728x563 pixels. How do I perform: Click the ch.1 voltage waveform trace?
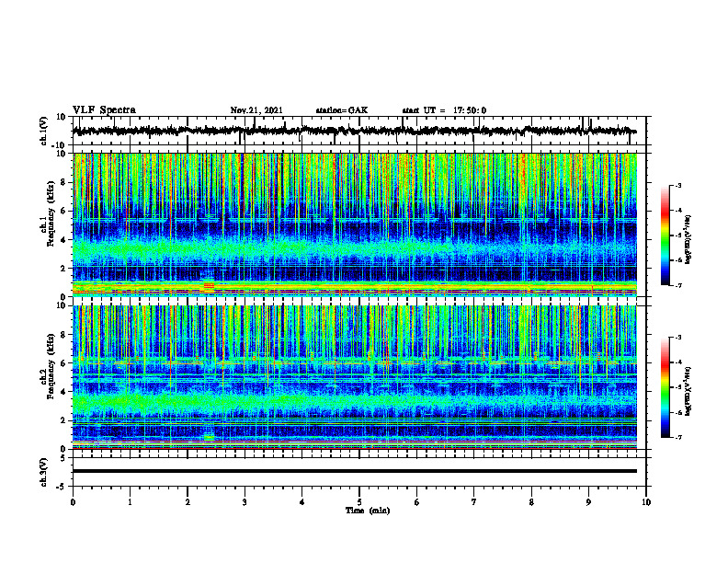click(354, 131)
